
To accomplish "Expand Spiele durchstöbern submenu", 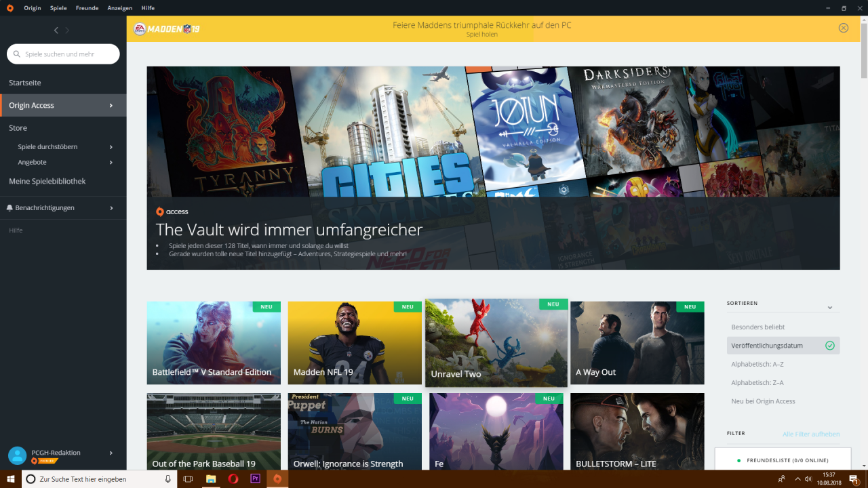I will tap(111, 147).
